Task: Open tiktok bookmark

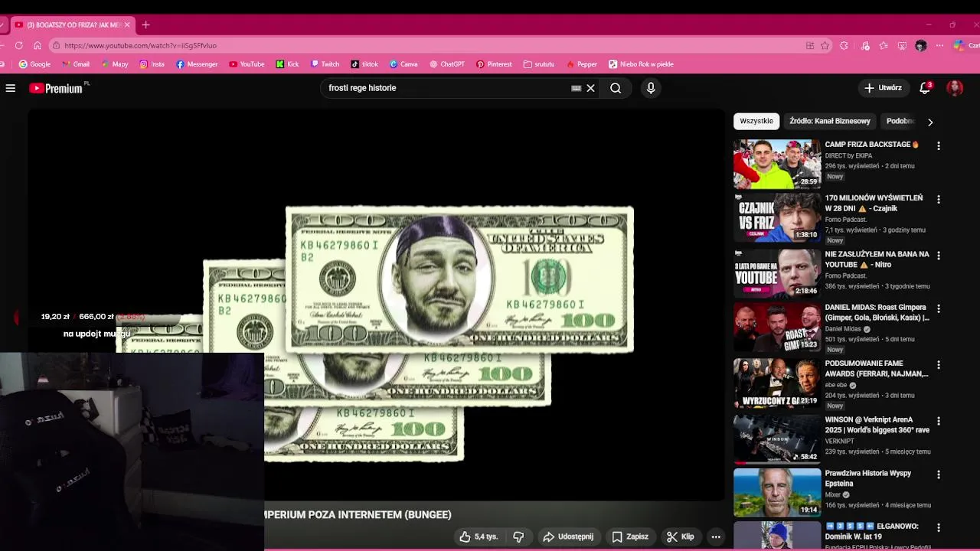Action: pyautogui.click(x=364, y=64)
